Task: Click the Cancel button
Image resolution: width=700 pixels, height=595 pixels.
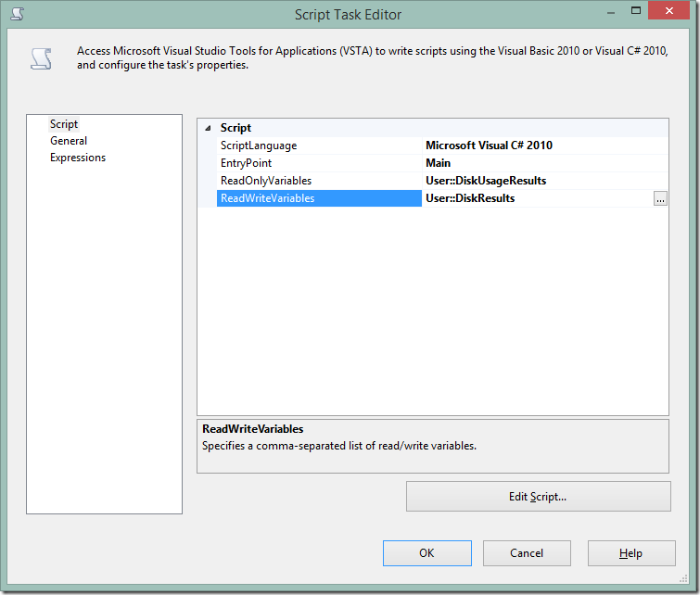Action: click(527, 553)
